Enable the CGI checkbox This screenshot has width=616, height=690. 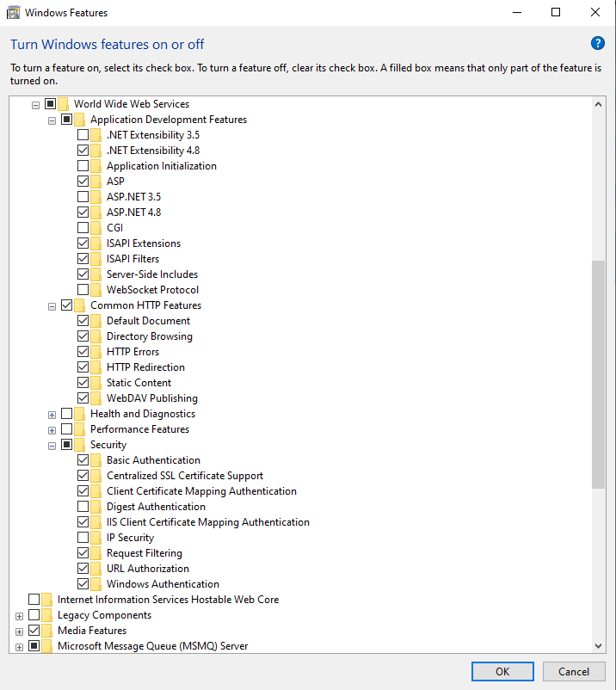83,228
